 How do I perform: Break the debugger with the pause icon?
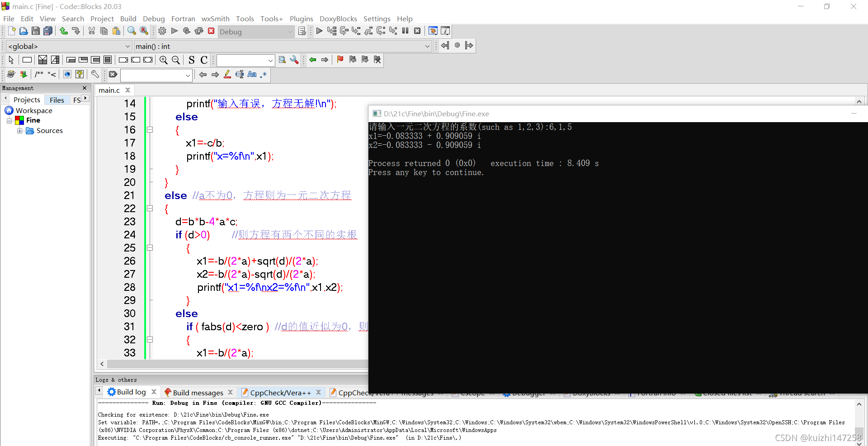pos(406,31)
